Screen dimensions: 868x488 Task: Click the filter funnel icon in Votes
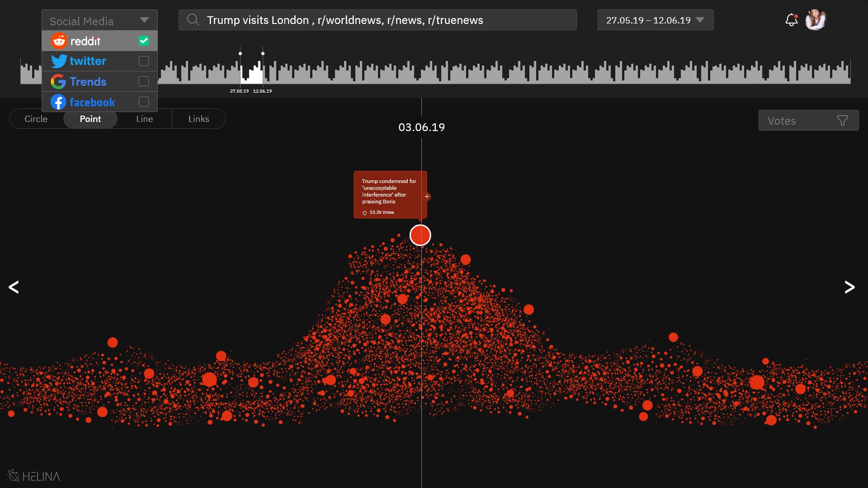pyautogui.click(x=842, y=121)
